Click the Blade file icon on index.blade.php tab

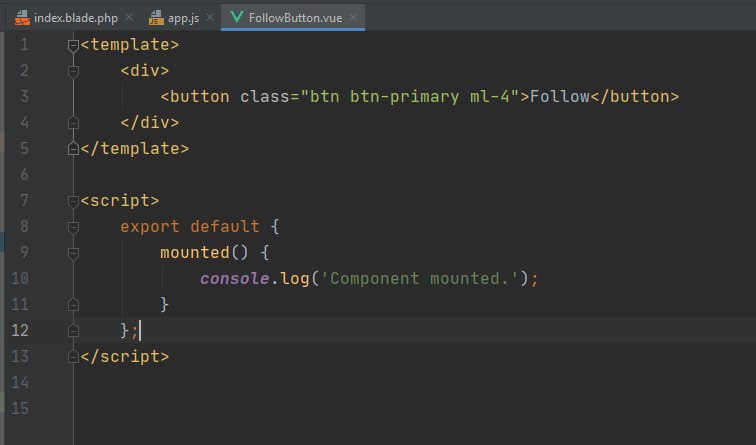tap(22, 18)
